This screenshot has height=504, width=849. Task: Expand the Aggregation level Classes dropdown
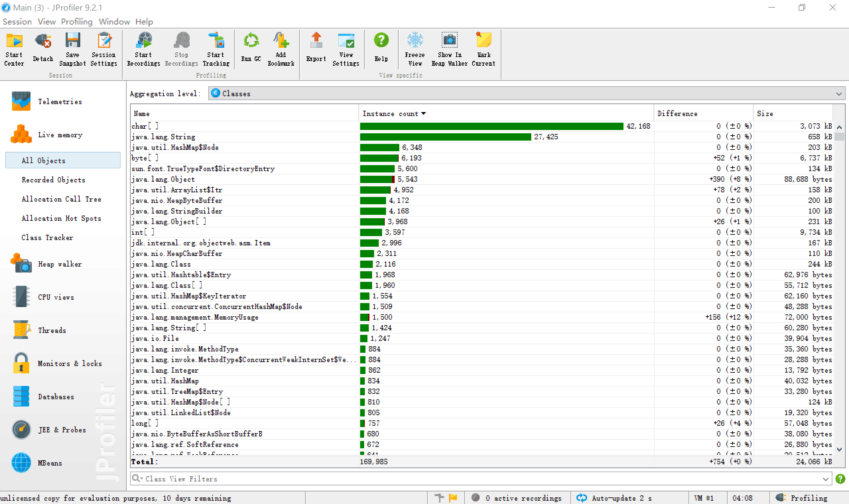[x=838, y=94]
